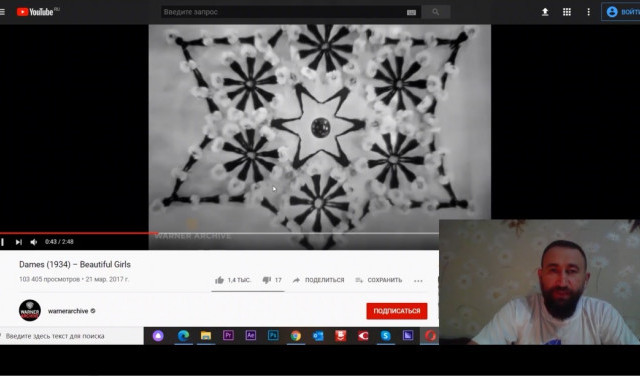Click the search magnifier button
Viewport: 640px width, 376px height.
click(x=436, y=12)
